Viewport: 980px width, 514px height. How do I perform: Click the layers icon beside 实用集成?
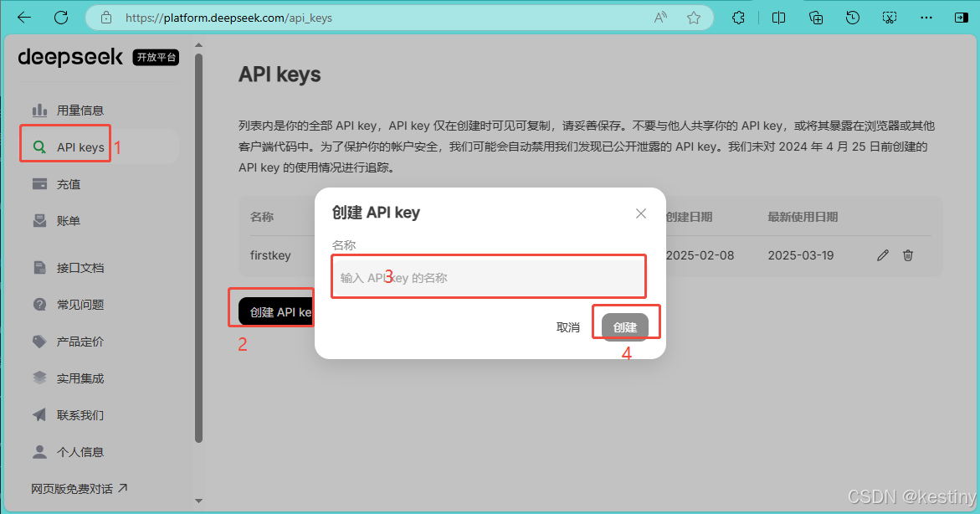coord(39,378)
